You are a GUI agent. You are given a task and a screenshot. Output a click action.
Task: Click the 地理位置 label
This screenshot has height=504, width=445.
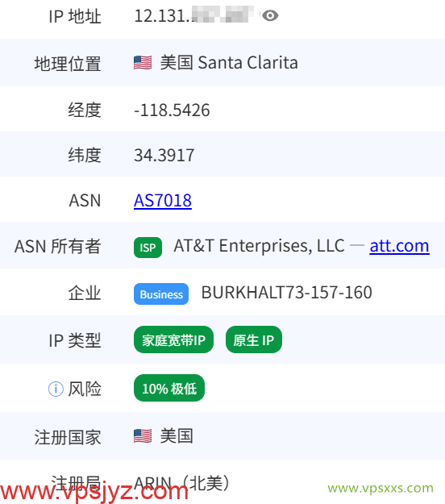68,64
